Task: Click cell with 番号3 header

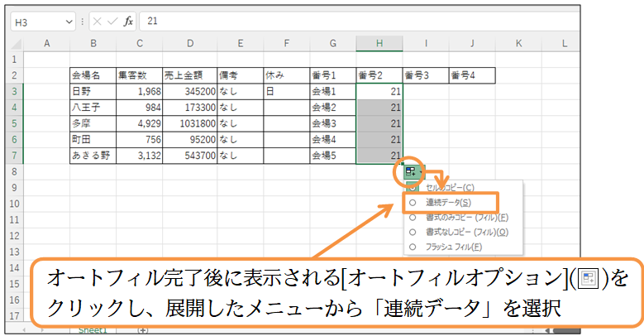Action: (x=426, y=75)
